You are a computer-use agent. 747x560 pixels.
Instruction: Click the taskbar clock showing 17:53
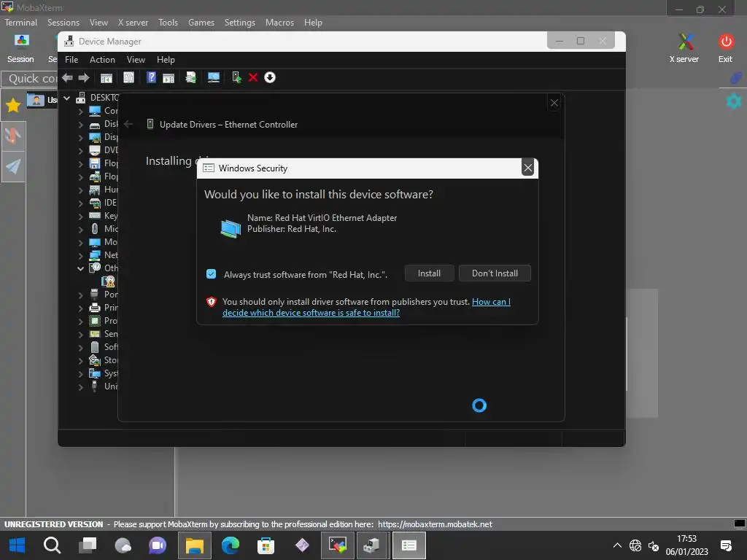[x=687, y=545]
